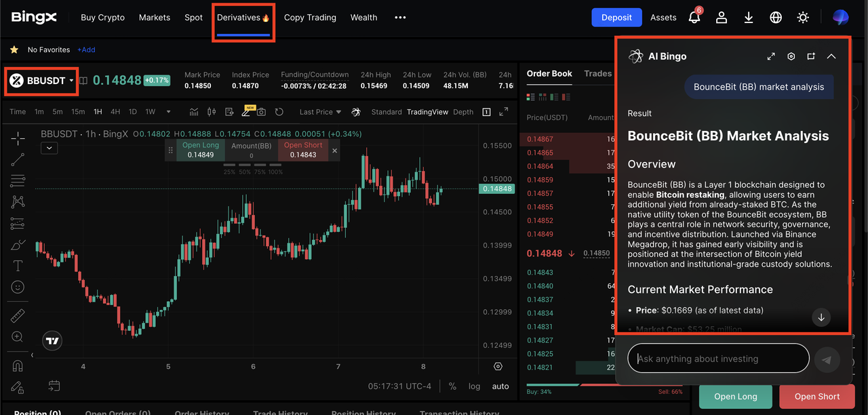The height and width of the screenshot is (415, 868).
Task: Switch chart to Standard view
Action: click(387, 112)
